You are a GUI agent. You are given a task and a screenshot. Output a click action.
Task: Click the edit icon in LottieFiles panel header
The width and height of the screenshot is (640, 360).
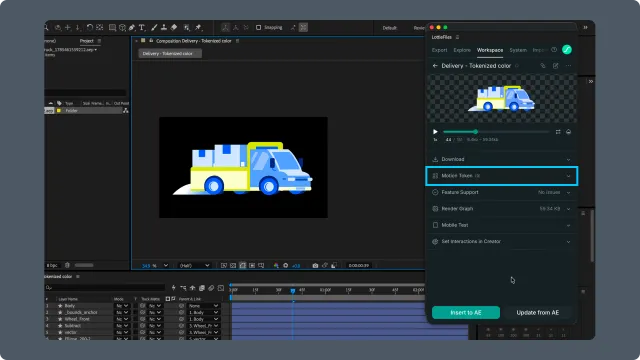coord(556,66)
